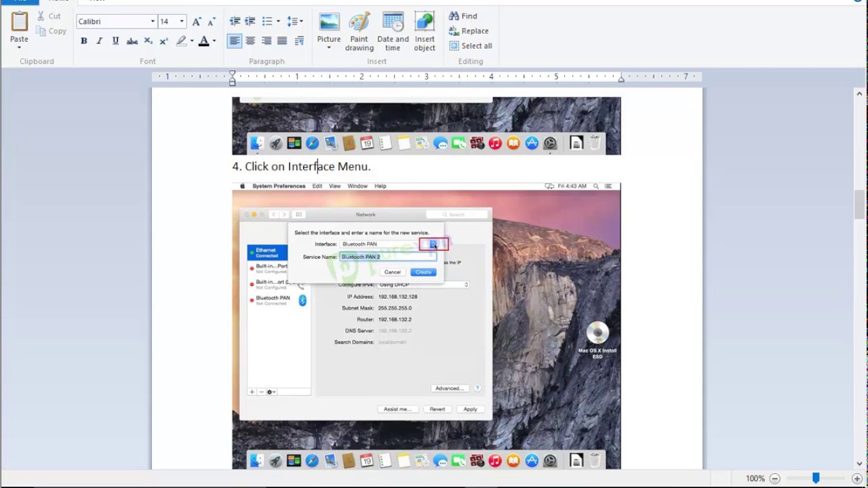Screen dimensions: 868x488
Task: Select the embedded Network preferences screenshot image
Action: click(x=426, y=325)
